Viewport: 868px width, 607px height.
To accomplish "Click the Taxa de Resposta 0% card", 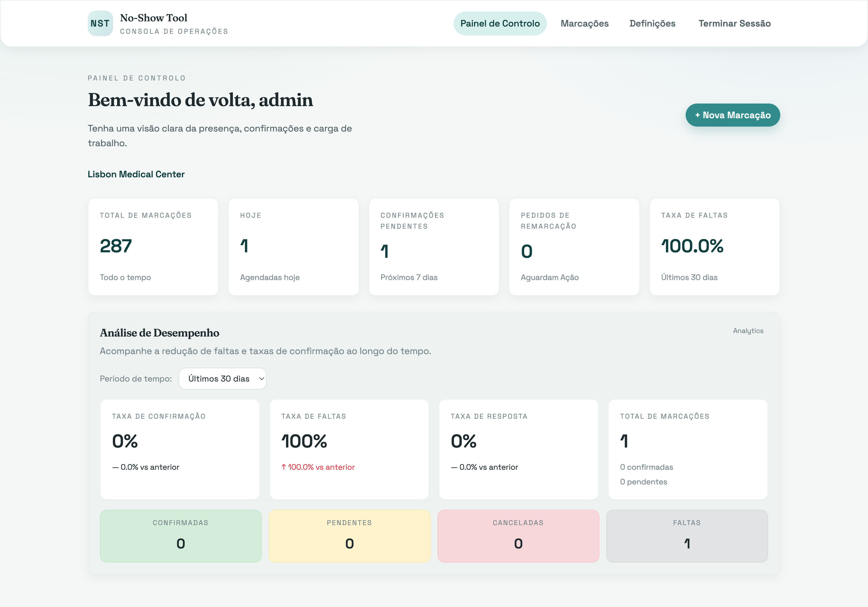I will [x=518, y=449].
